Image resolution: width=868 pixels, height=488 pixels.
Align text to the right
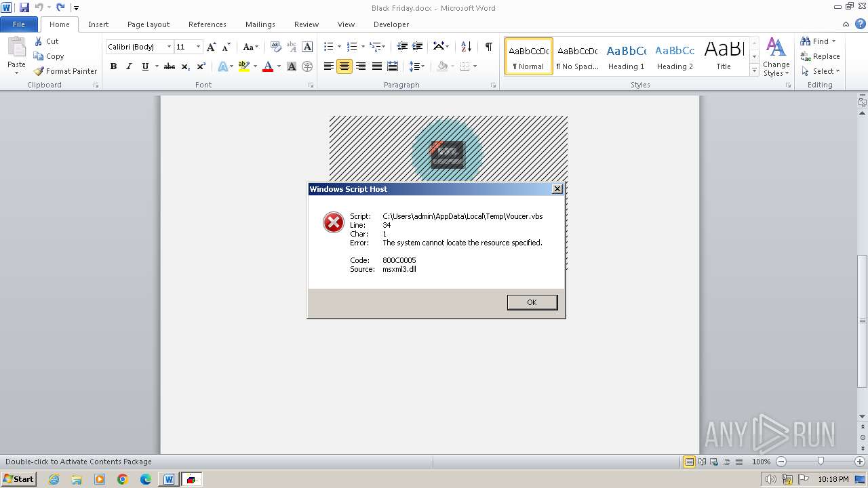click(x=361, y=66)
